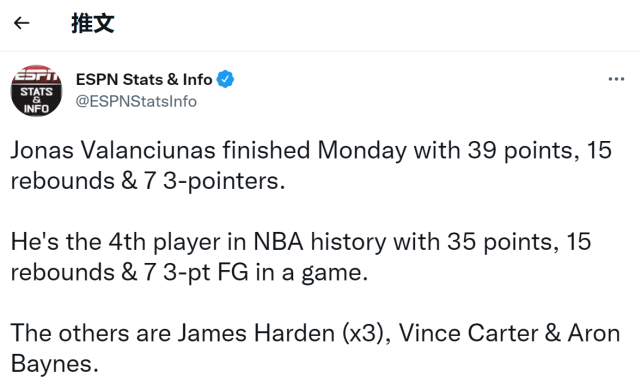Go back using the left arrow

click(x=22, y=23)
